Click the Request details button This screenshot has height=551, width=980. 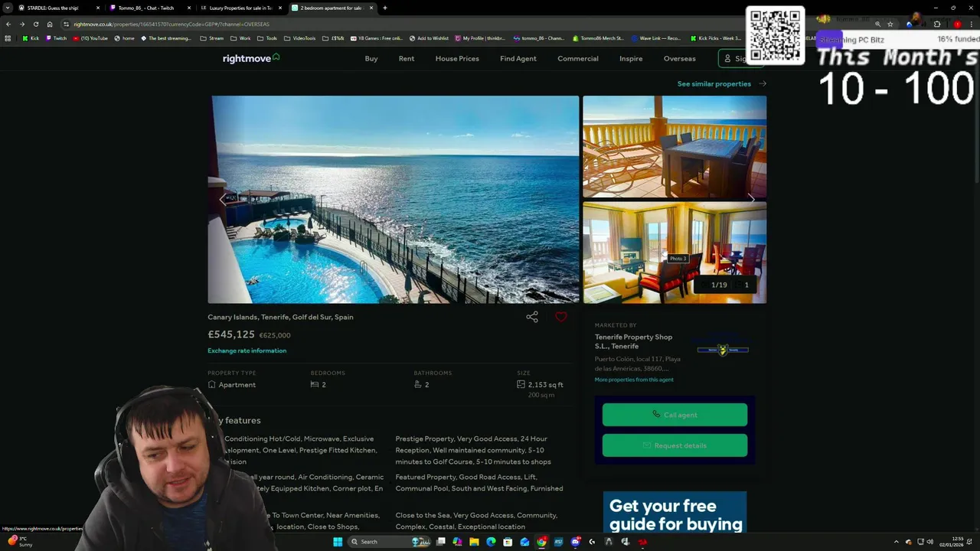(675, 445)
